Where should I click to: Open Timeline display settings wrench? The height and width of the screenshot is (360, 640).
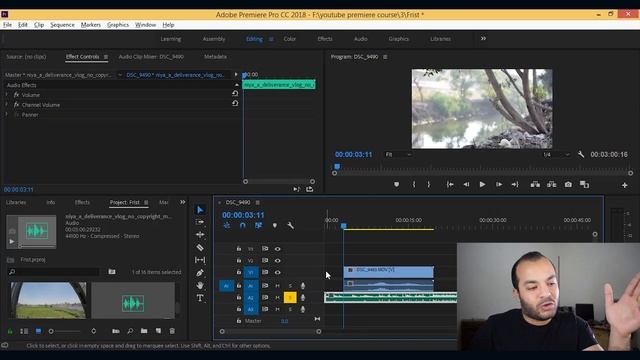tap(291, 225)
